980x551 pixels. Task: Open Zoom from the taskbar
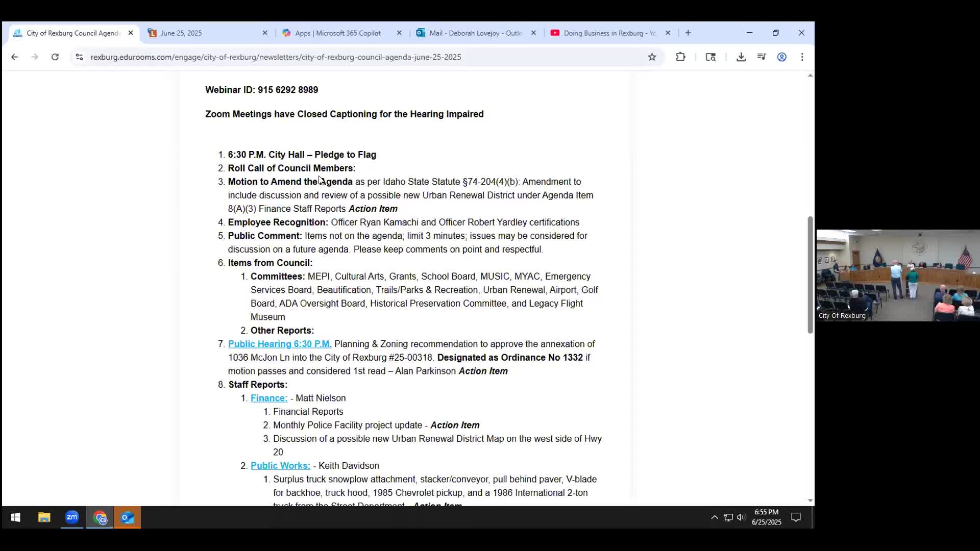pos(72,517)
